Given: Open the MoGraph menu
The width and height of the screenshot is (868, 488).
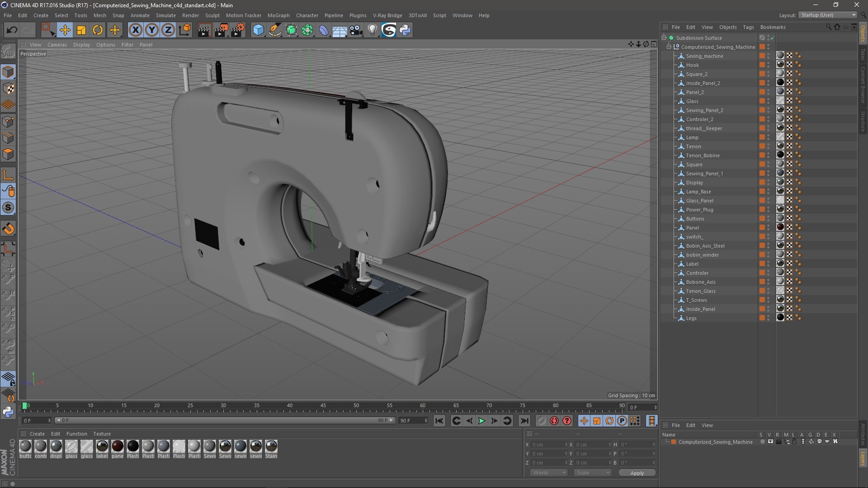Looking at the screenshot, I should coord(278,15).
